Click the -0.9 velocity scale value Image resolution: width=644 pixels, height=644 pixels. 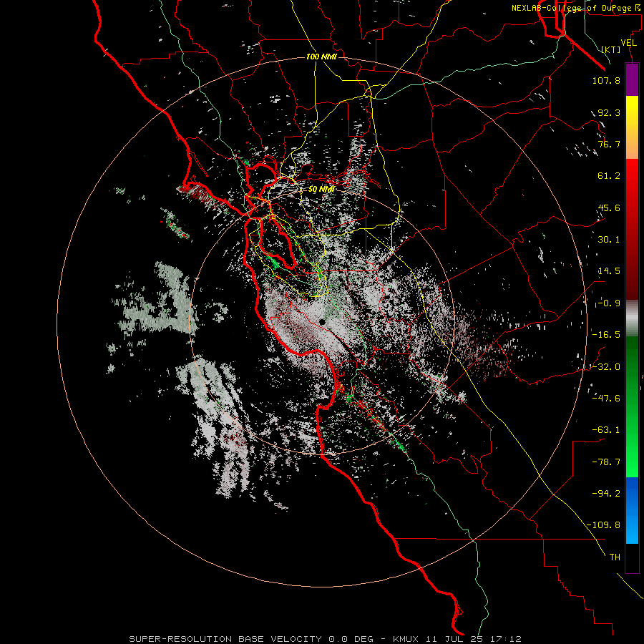pyautogui.click(x=609, y=303)
